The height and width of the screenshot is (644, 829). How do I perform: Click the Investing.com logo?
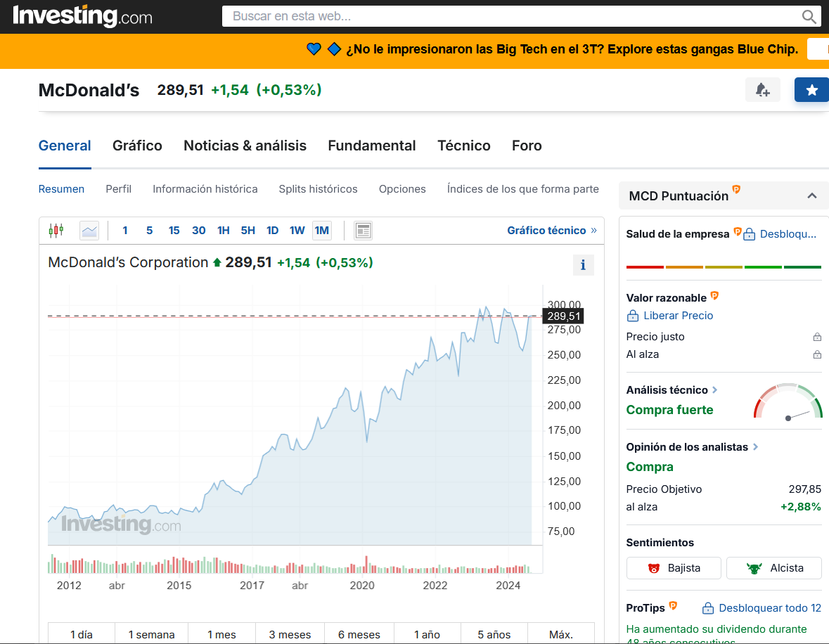(x=82, y=16)
